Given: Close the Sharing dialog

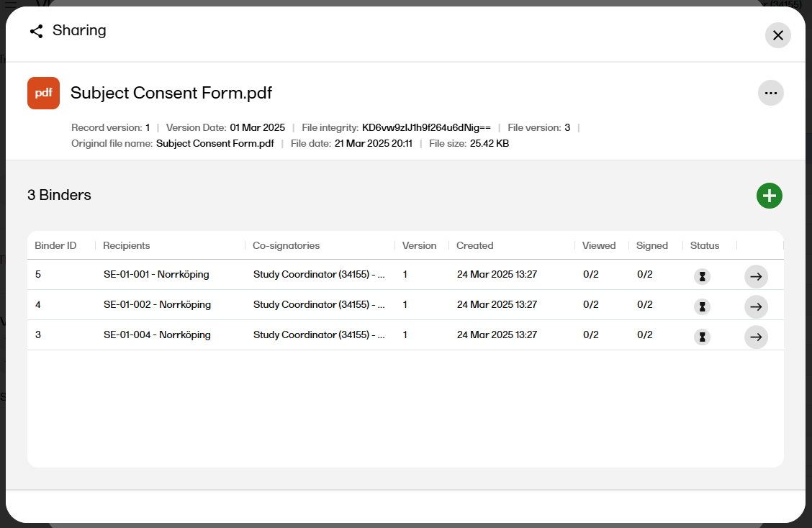Looking at the screenshot, I should click(x=777, y=35).
